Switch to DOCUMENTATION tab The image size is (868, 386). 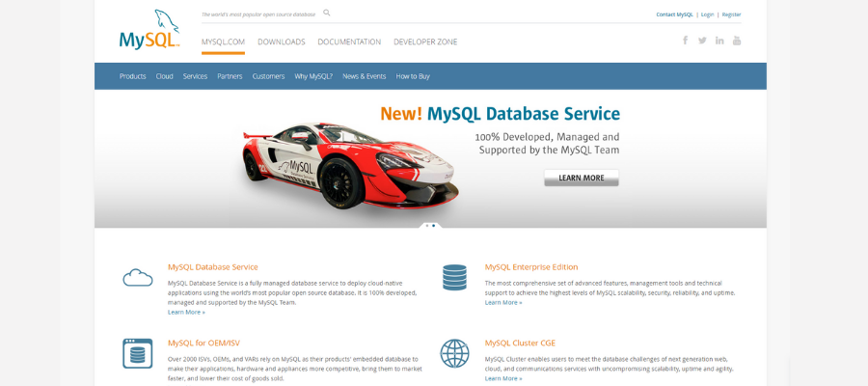click(x=349, y=42)
